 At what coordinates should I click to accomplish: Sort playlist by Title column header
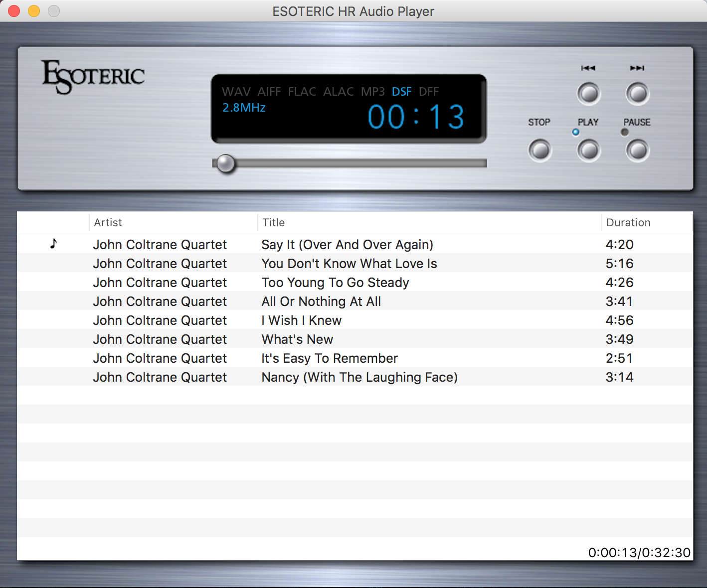point(274,223)
